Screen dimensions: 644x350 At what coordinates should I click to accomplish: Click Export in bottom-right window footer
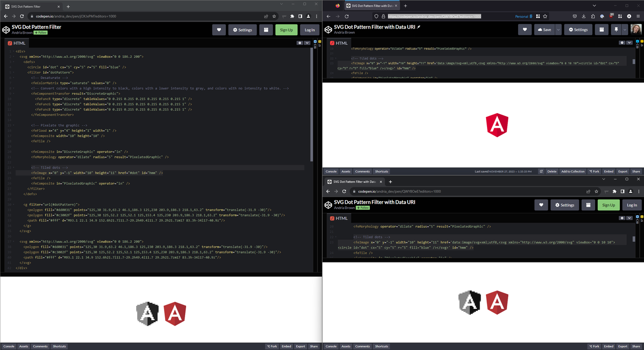(622, 346)
